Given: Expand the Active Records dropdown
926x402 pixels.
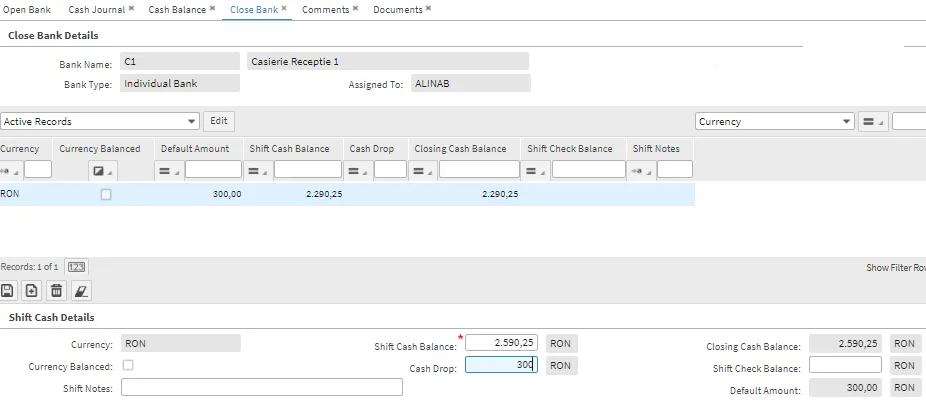Looking at the screenshot, I should pos(191,122).
